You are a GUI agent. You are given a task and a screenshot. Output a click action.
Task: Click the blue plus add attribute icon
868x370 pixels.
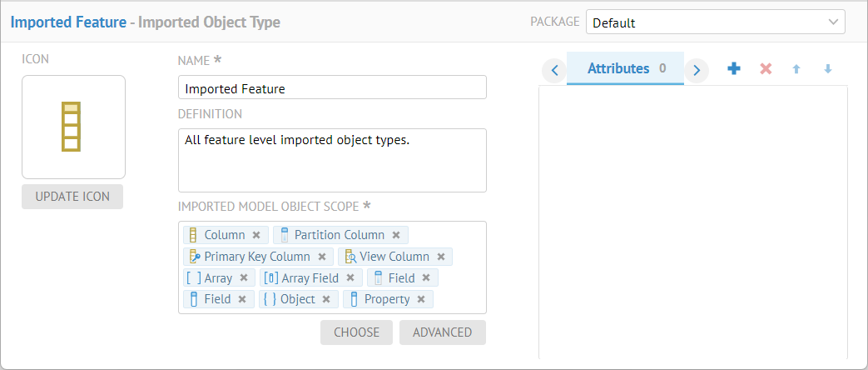click(733, 69)
